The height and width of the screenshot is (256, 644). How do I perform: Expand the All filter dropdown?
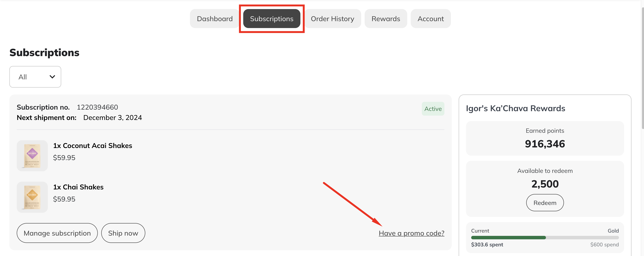click(x=35, y=77)
